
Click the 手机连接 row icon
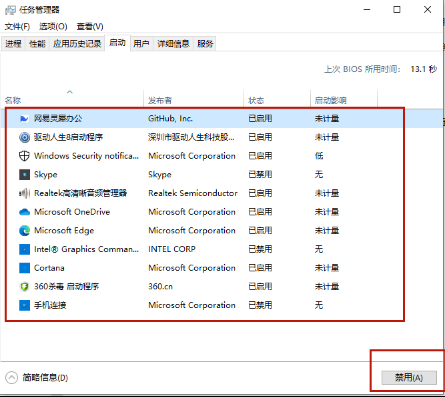24,305
